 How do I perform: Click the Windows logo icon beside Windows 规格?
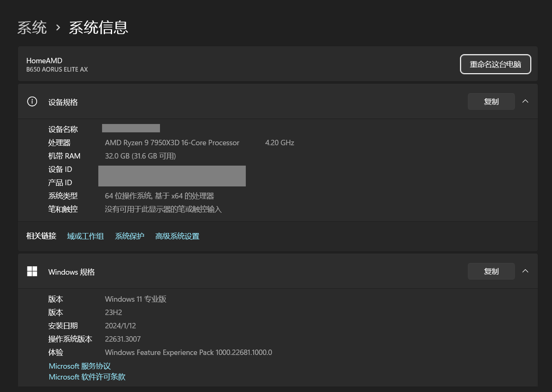click(32, 271)
